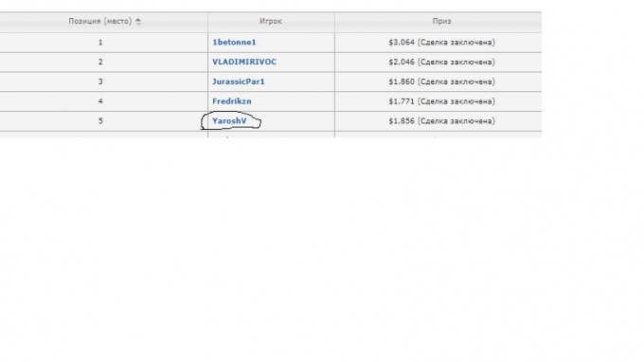Screen dimensions: 644x362
Task: Select position number 5 cell
Action: tap(104, 121)
